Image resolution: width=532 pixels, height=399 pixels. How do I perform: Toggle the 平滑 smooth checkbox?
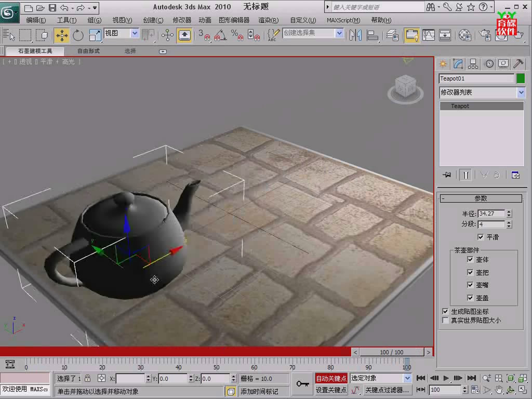481,237
